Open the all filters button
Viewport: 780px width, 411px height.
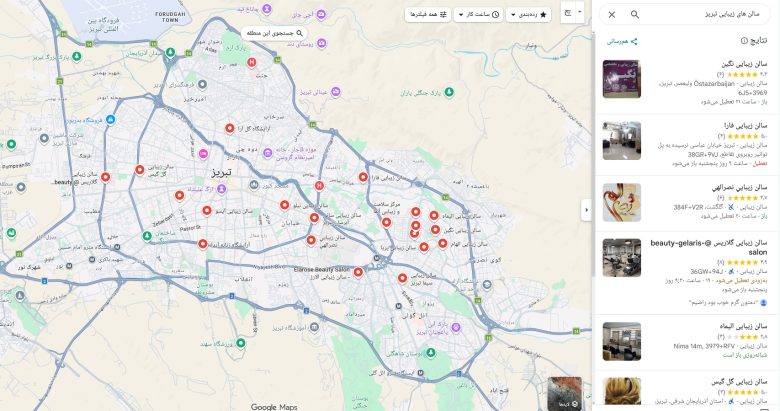point(428,15)
